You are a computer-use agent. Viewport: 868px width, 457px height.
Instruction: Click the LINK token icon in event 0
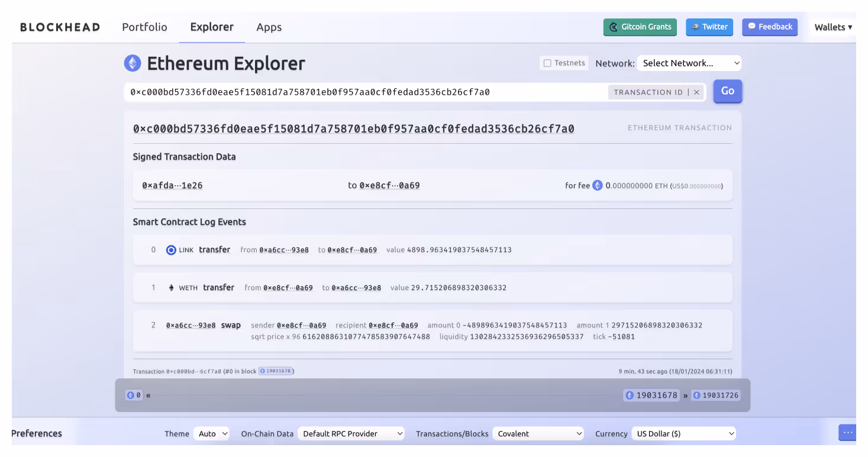click(x=171, y=250)
